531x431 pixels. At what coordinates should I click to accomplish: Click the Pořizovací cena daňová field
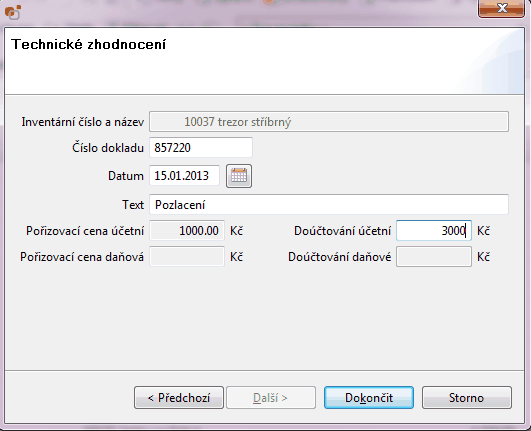(187, 257)
